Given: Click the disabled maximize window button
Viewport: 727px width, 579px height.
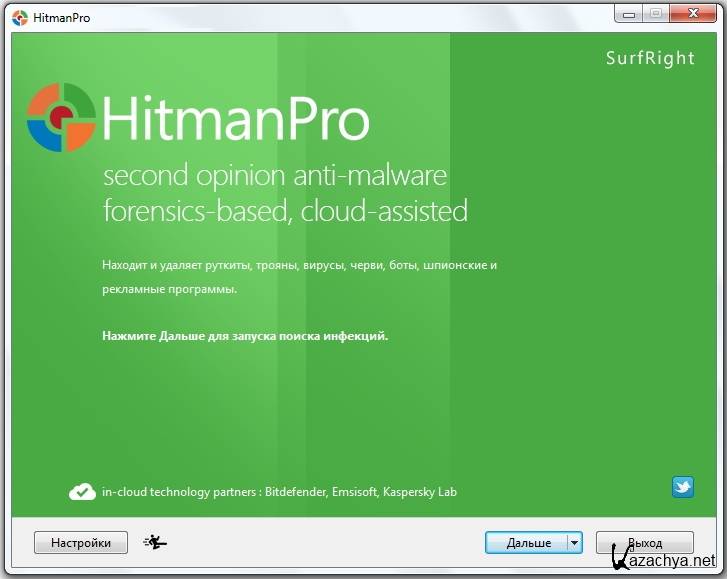Looking at the screenshot, I should coord(657,12).
